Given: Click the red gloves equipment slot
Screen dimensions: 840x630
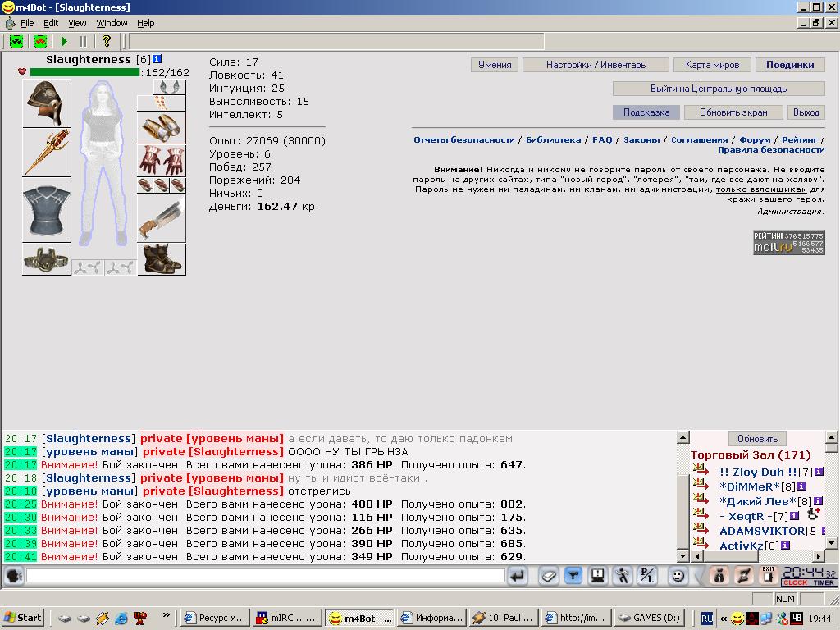Looking at the screenshot, I should (162, 160).
